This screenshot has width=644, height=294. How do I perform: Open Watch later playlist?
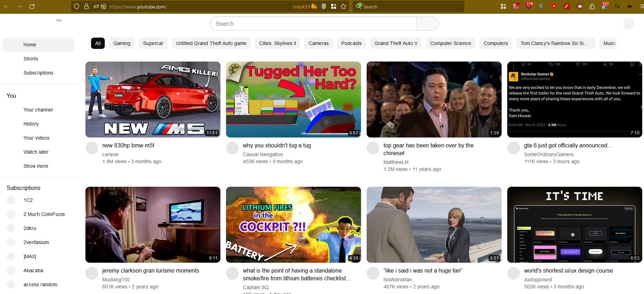point(38,152)
